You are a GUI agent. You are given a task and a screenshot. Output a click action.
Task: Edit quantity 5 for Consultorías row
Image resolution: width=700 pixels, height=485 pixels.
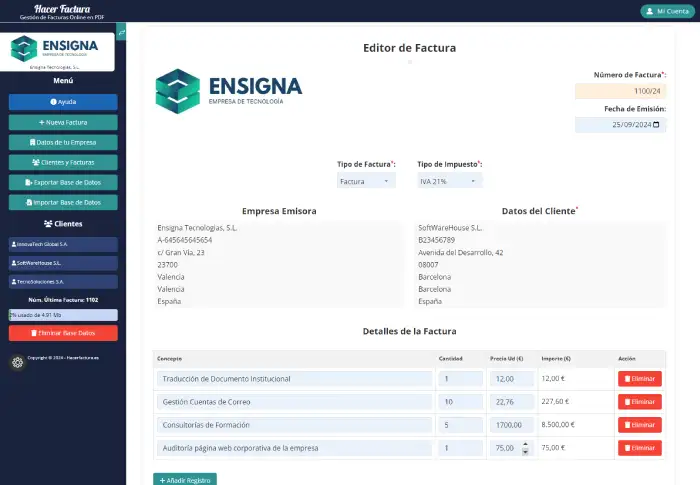point(461,425)
